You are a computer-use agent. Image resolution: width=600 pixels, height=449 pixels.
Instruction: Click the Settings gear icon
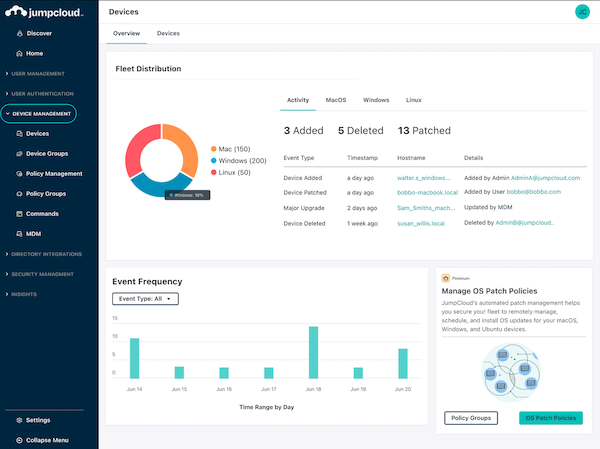point(17,420)
